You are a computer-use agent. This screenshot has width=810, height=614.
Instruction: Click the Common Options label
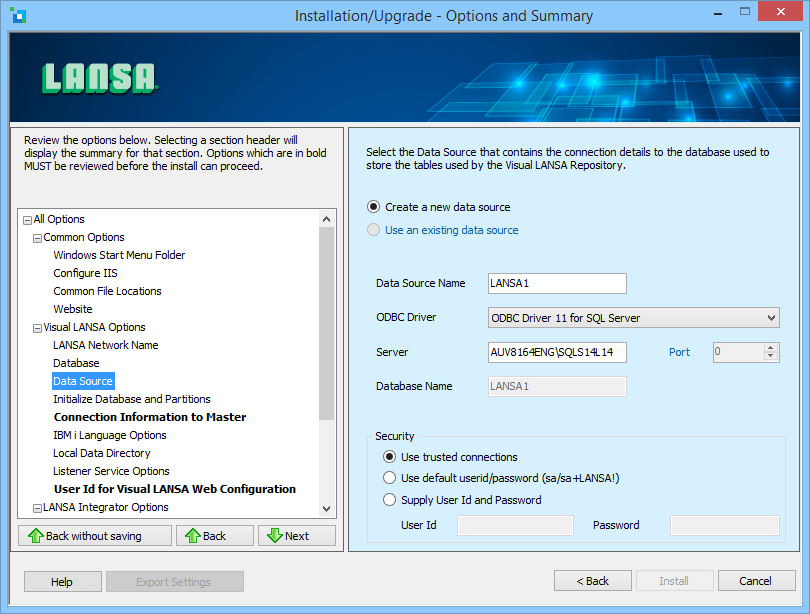[x=84, y=238]
